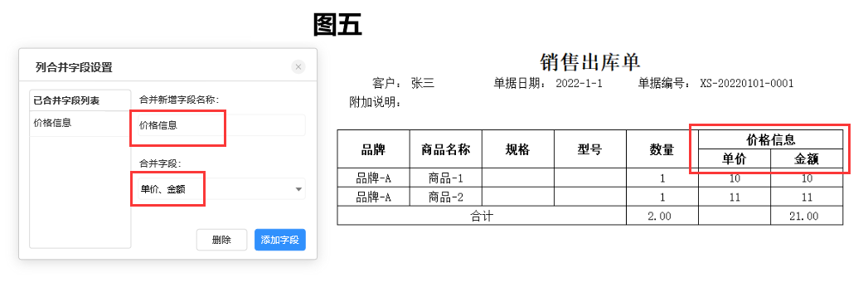This screenshot has height=302, width=868.
Task: Open the 合并字段 dropdown
Action: [221, 189]
